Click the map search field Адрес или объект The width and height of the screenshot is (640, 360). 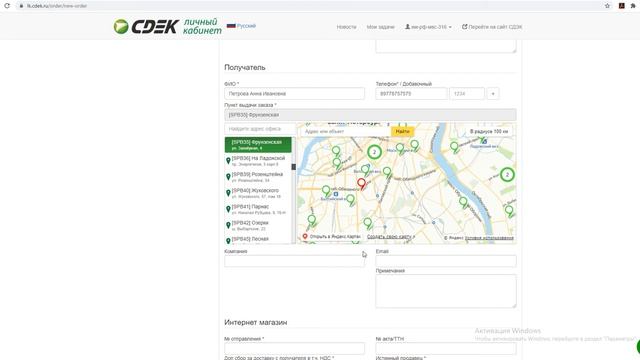(x=346, y=131)
